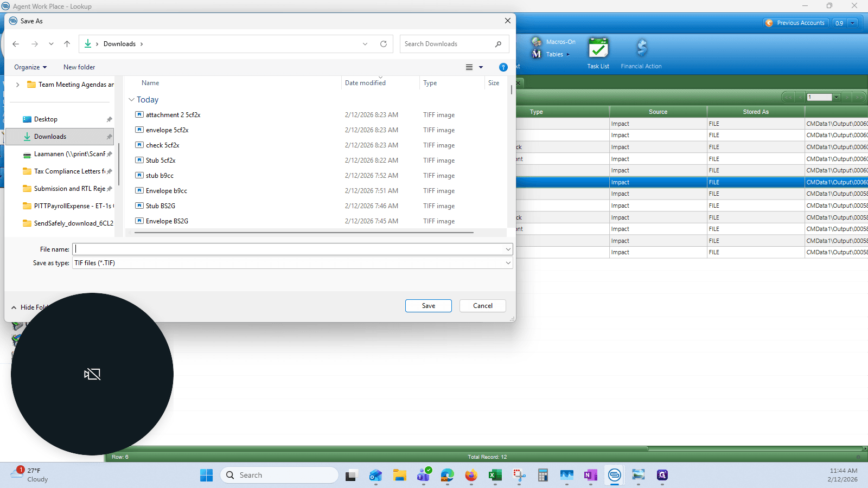Collapse the Today file group
Screen dimensions: 868x488
coord(131,100)
